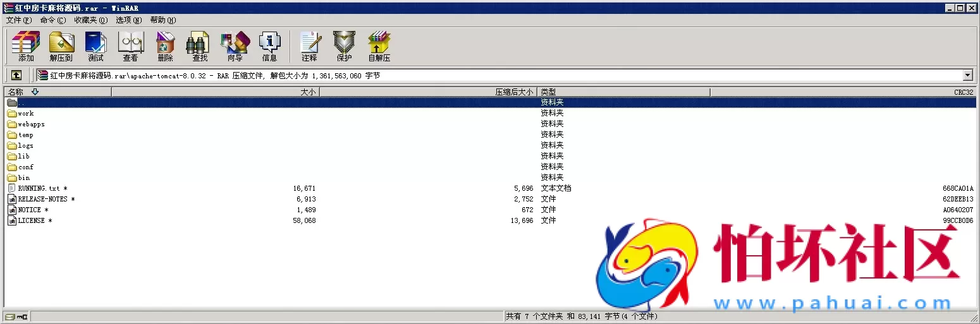Click the 信息 (Info) toolbar icon
980x324 pixels.
tap(269, 46)
